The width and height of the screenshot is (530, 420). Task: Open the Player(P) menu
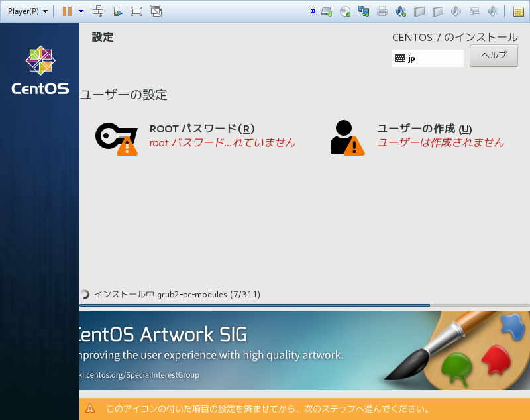(27, 11)
